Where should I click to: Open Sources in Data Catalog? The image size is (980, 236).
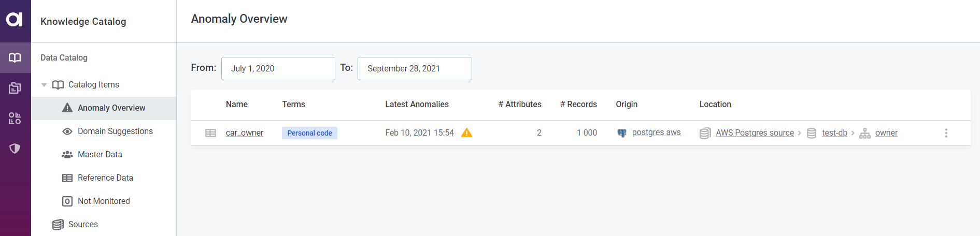[x=83, y=225]
